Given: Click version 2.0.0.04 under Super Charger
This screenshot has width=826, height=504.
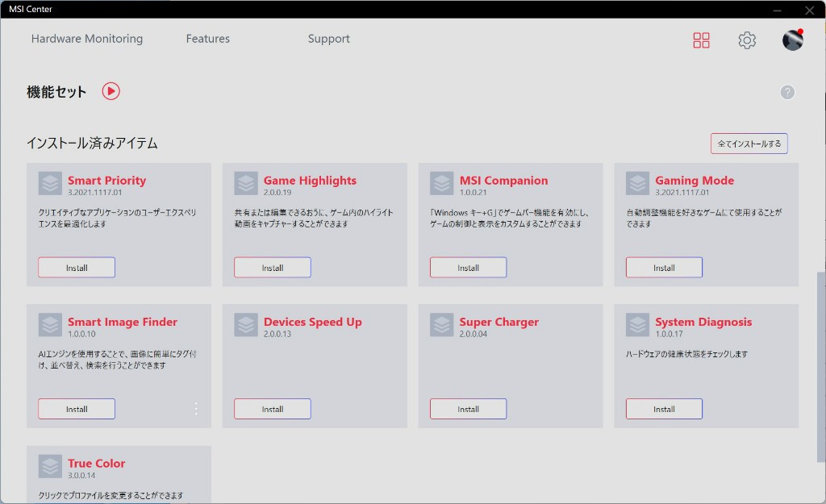Looking at the screenshot, I should pyautogui.click(x=473, y=334).
